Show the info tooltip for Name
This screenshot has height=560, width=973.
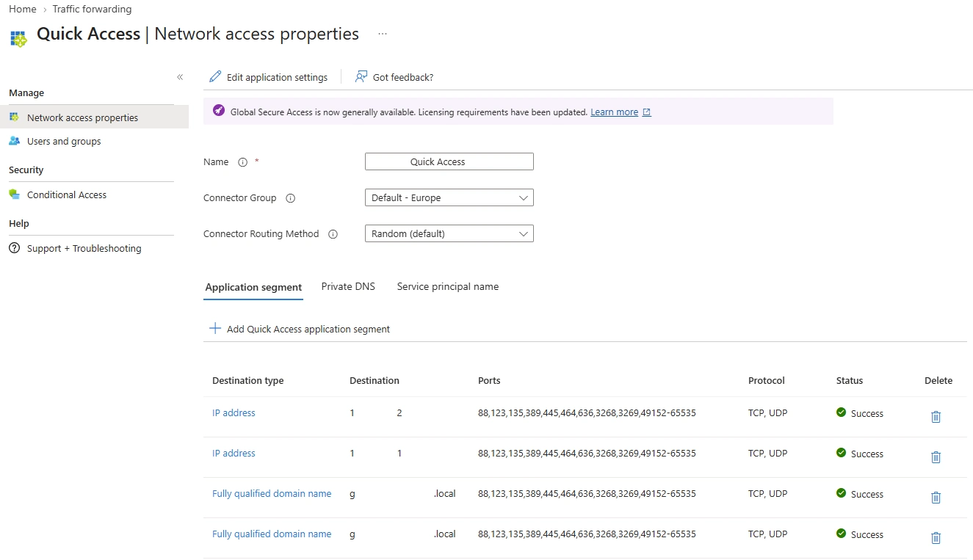point(243,162)
